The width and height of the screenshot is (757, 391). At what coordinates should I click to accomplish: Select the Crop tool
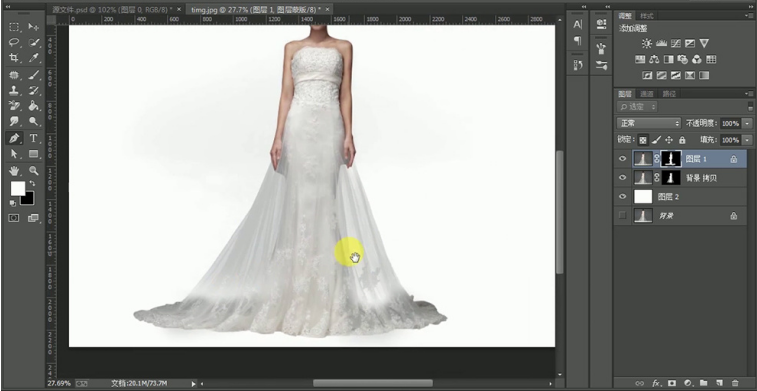[x=14, y=58]
